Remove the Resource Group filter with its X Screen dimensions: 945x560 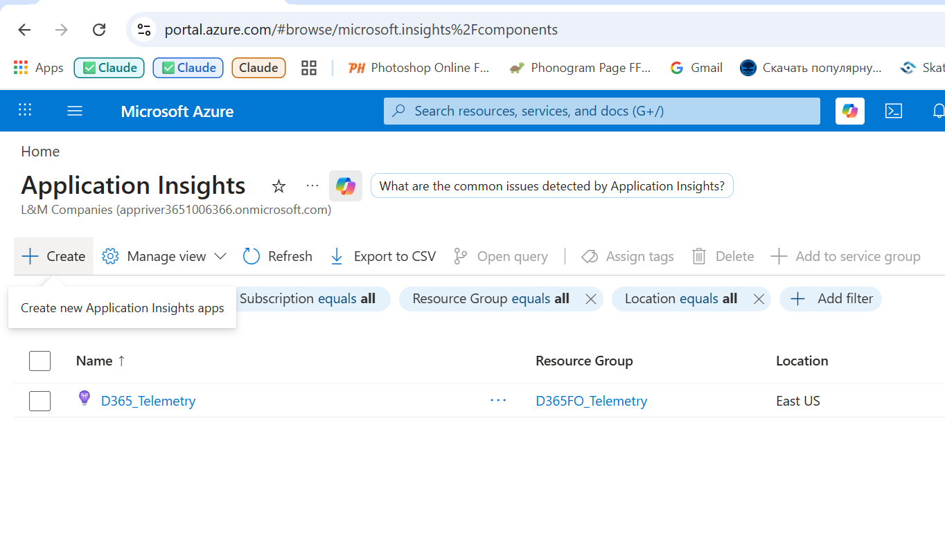click(591, 299)
